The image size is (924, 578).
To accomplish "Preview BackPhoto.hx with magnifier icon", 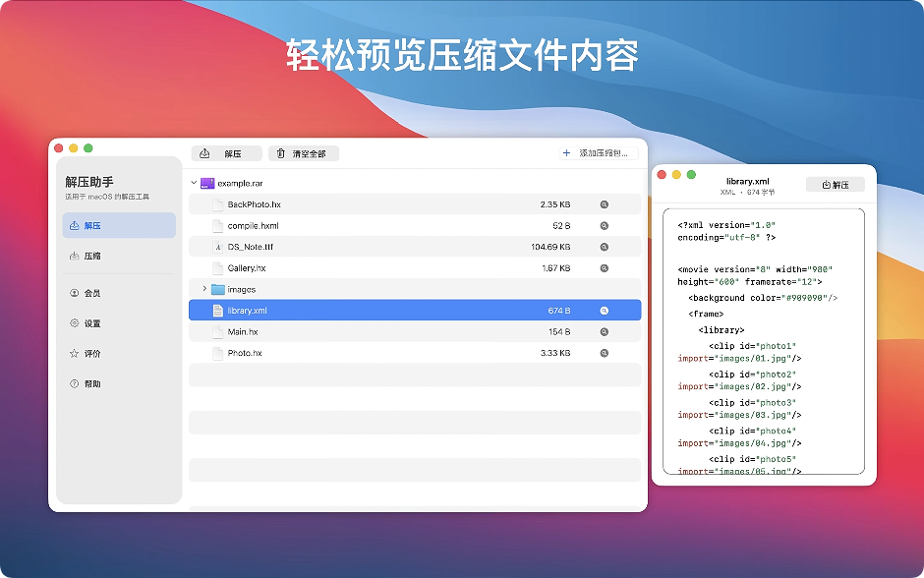I will click(x=604, y=204).
